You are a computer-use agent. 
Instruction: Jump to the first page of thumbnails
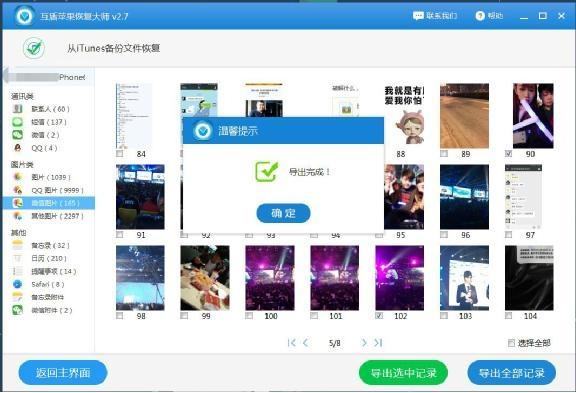point(292,343)
